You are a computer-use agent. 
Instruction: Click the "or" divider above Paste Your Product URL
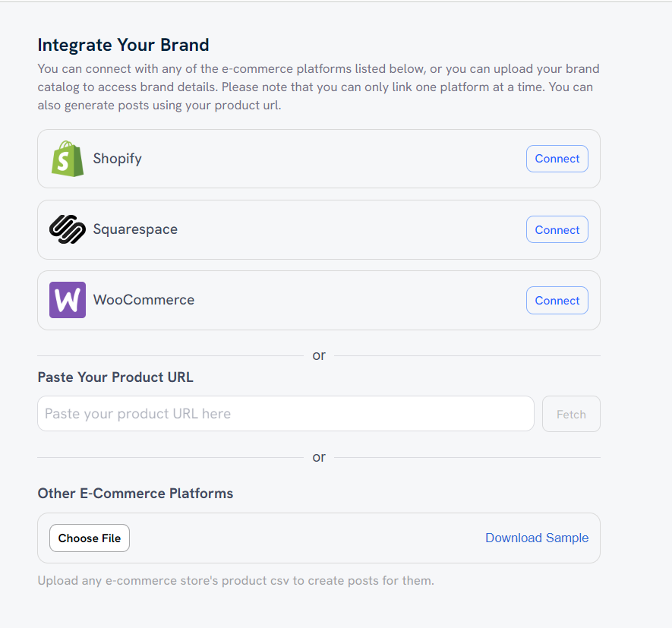click(319, 355)
